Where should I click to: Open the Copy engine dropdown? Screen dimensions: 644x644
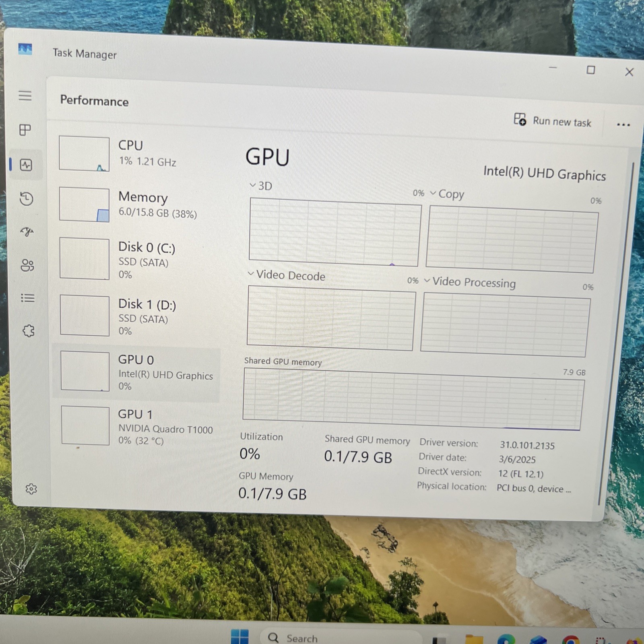click(x=447, y=194)
